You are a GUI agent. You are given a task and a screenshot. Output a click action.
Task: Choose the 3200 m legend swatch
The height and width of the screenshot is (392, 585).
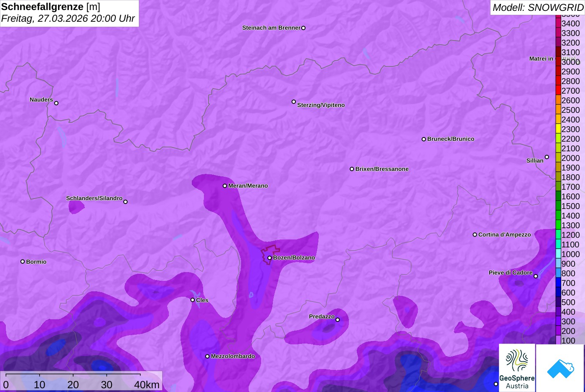pos(558,42)
